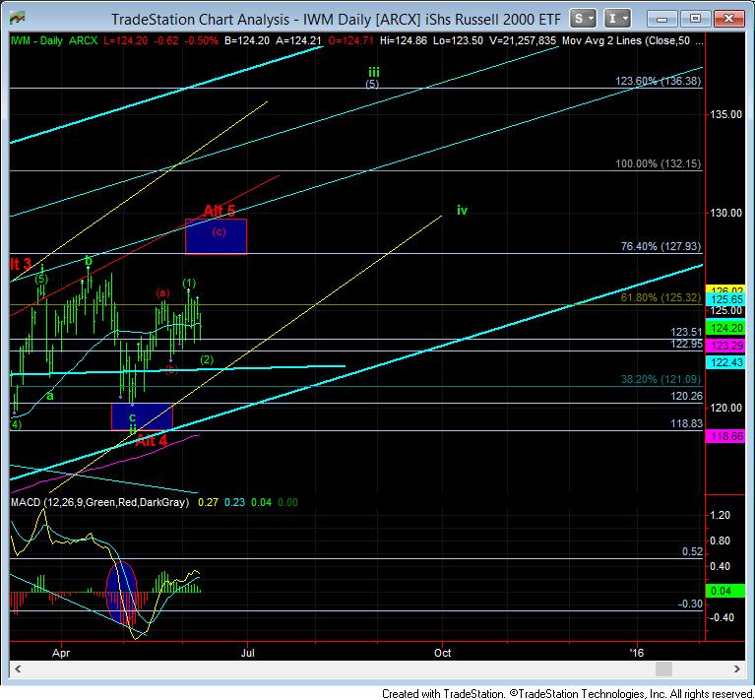755x700 pixels.
Task: Click the 0.52 MACD horizontal line label
Action: point(692,551)
